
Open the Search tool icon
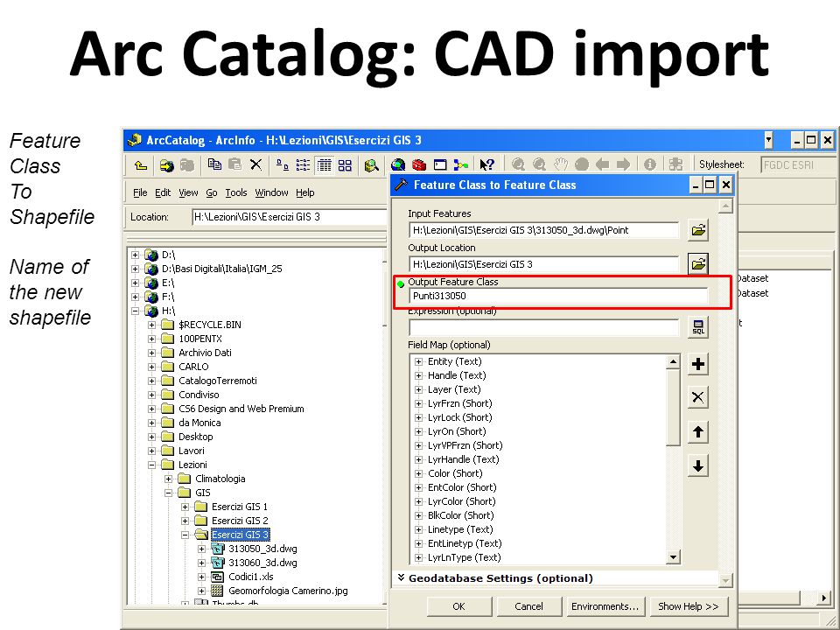371,165
